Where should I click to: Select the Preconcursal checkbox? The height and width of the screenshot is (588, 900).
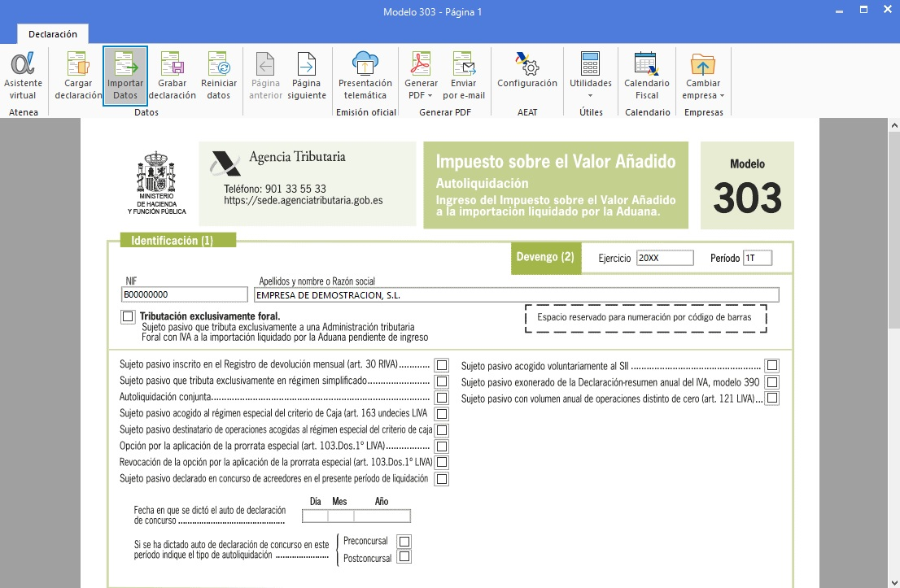click(404, 541)
